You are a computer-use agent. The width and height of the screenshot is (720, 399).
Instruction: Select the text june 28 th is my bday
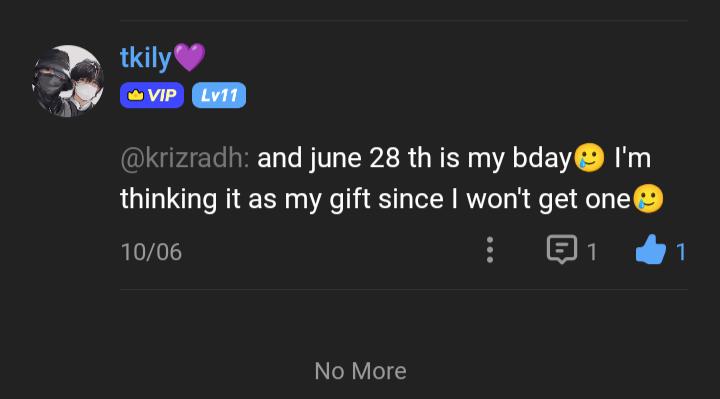click(x=440, y=158)
